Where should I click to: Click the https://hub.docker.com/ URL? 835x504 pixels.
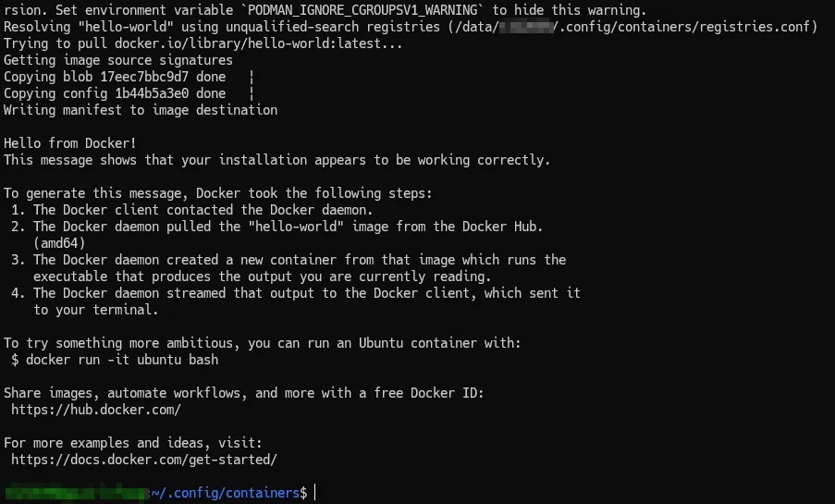pos(96,410)
